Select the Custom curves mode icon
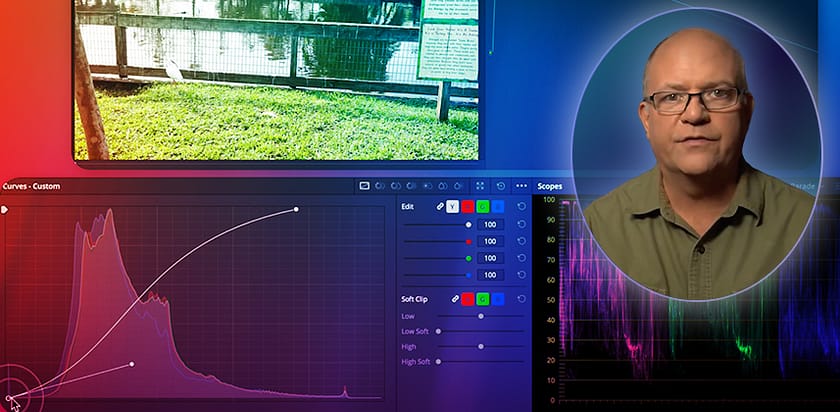This screenshot has height=412, width=840. point(364,186)
